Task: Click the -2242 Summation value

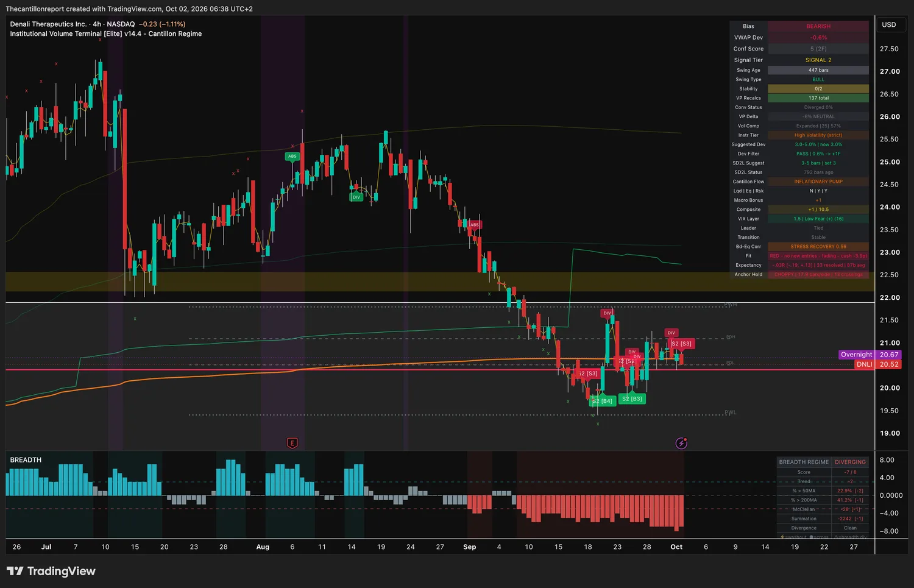Action: coord(850,519)
